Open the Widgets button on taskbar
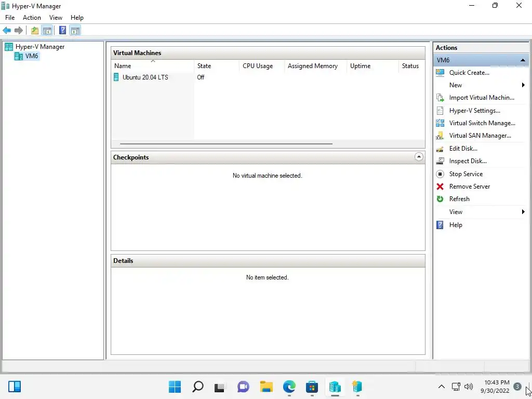Image resolution: width=532 pixels, height=399 pixels. [x=15, y=387]
